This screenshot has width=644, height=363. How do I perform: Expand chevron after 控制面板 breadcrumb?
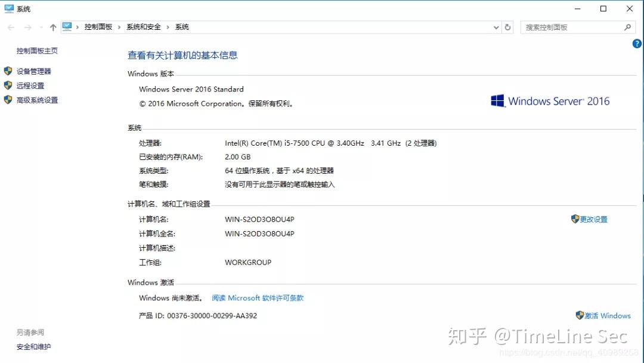[x=119, y=27]
